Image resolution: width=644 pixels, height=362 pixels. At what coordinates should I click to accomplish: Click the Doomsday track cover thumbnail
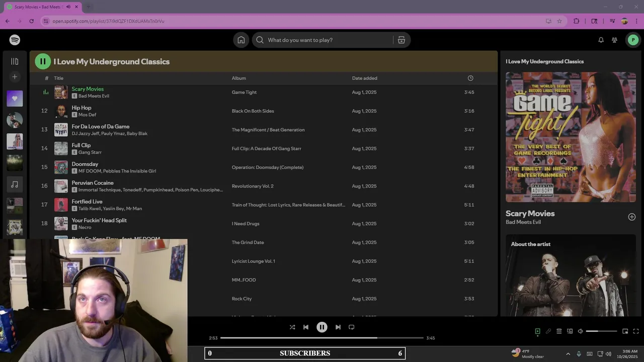click(61, 167)
